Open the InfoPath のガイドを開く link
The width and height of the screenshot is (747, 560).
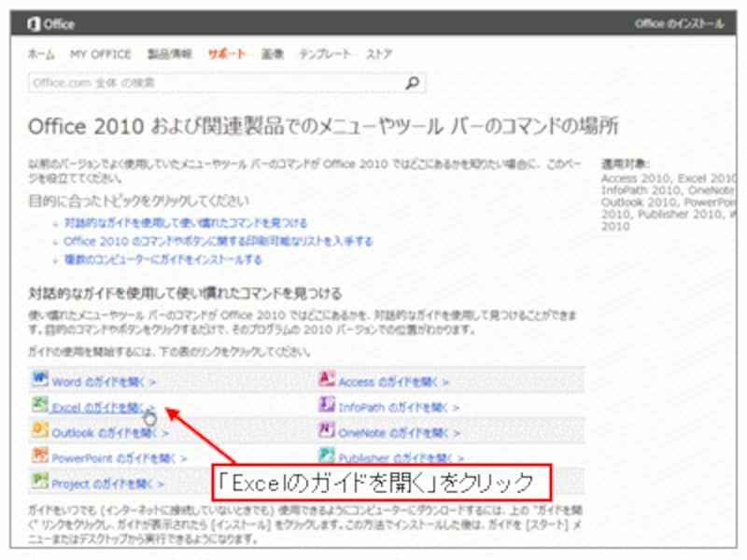click(400, 408)
